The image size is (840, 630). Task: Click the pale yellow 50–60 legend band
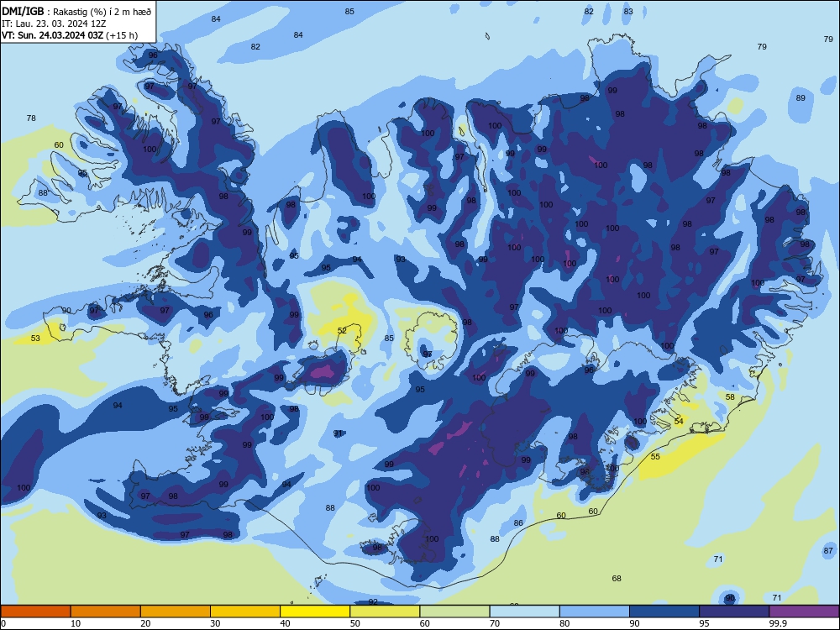coord(386,612)
